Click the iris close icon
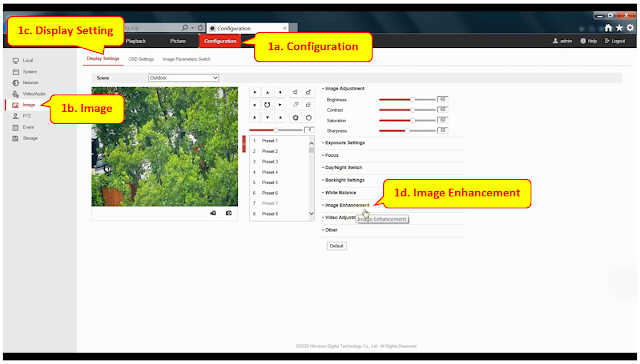The image size is (640, 364). [296, 118]
